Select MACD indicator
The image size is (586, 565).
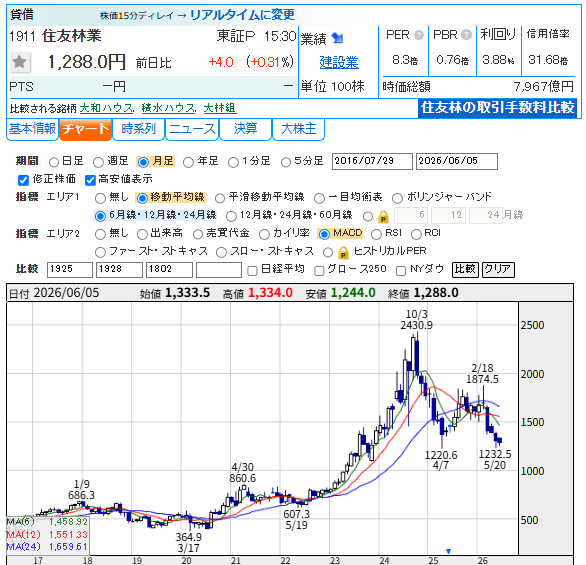[x=324, y=234]
